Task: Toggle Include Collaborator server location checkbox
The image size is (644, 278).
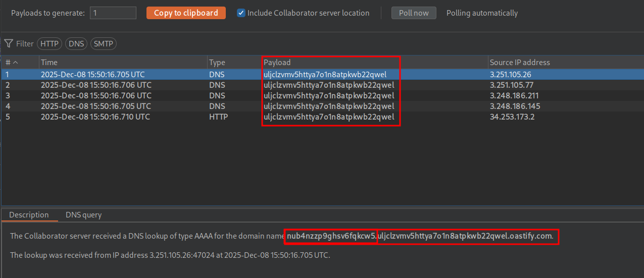Action: tap(241, 13)
